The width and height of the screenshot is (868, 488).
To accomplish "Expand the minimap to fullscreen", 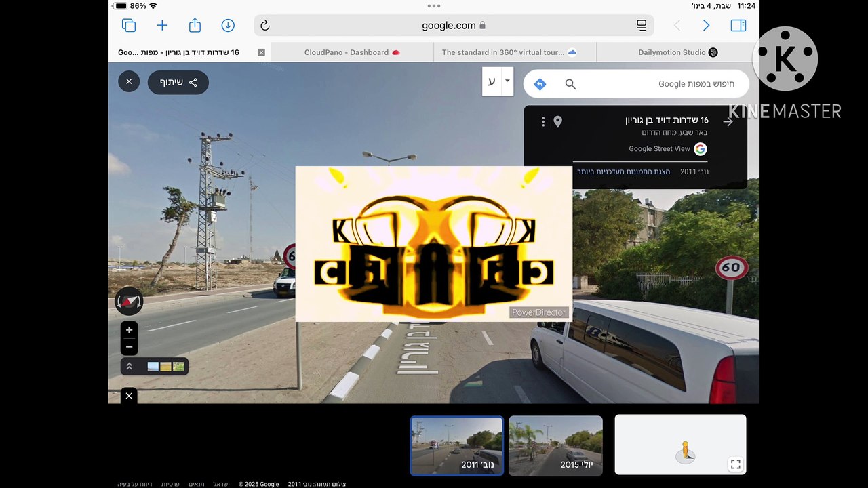I will pos(736,464).
